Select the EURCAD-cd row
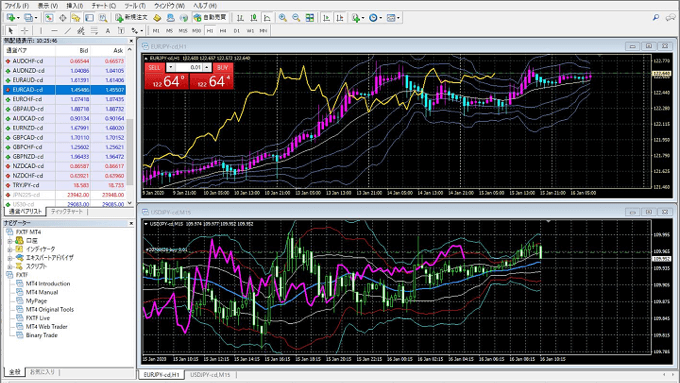The image size is (680, 383). click(x=65, y=90)
